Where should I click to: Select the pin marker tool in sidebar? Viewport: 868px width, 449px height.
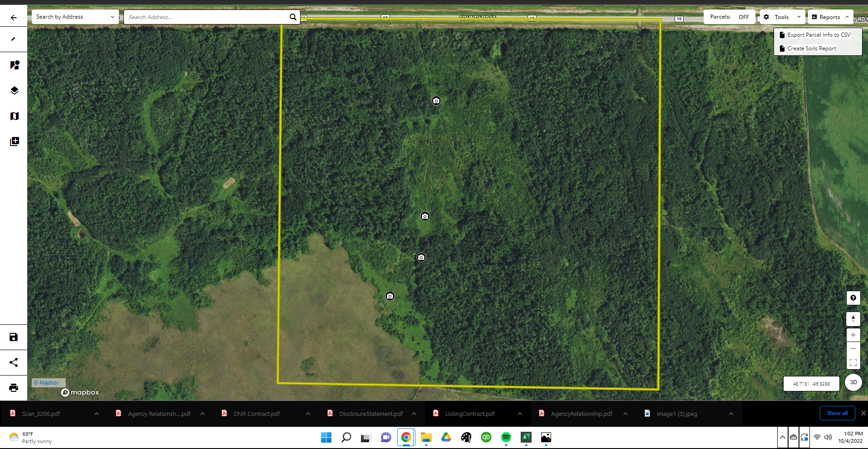click(x=14, y=39)
